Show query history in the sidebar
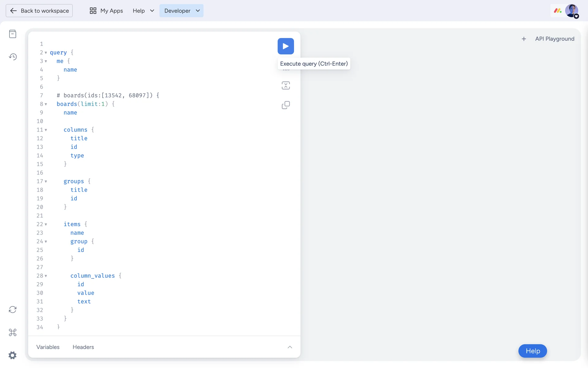 click(x=13, y=57)
